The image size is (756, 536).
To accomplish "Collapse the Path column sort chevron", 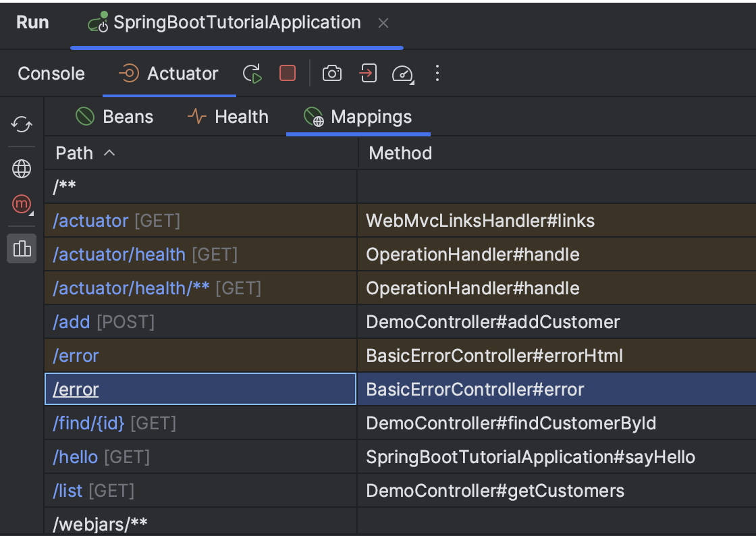I will click(110, 153).
